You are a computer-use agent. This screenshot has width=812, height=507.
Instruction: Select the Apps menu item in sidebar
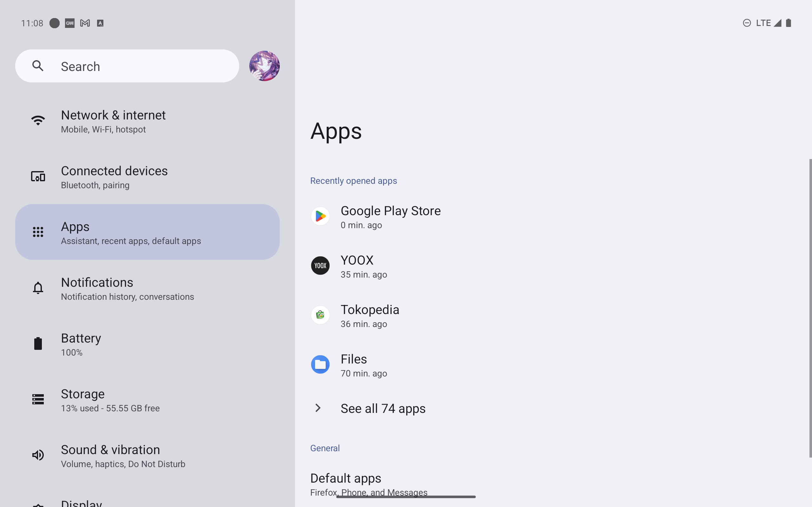click(x=147, y=232)
